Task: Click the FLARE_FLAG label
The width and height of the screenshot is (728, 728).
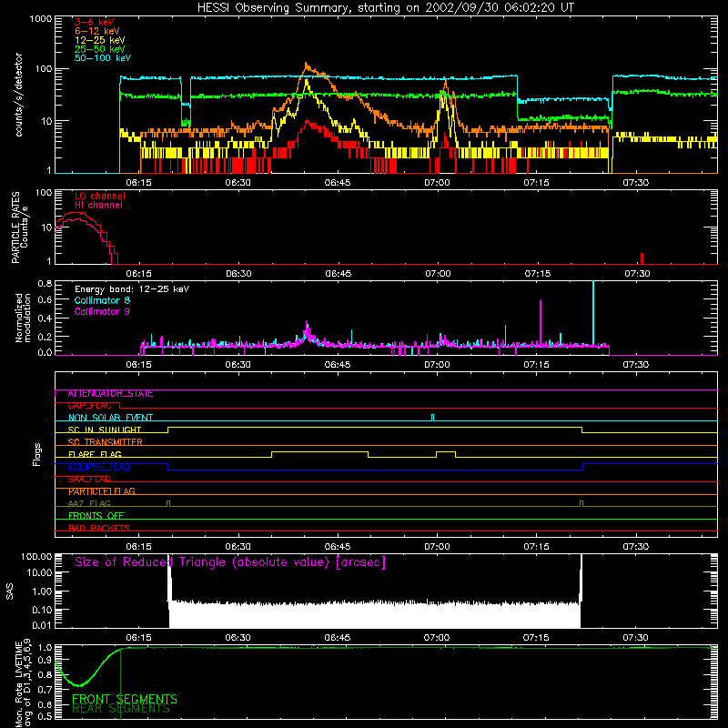Action: [x=95, y=454]
